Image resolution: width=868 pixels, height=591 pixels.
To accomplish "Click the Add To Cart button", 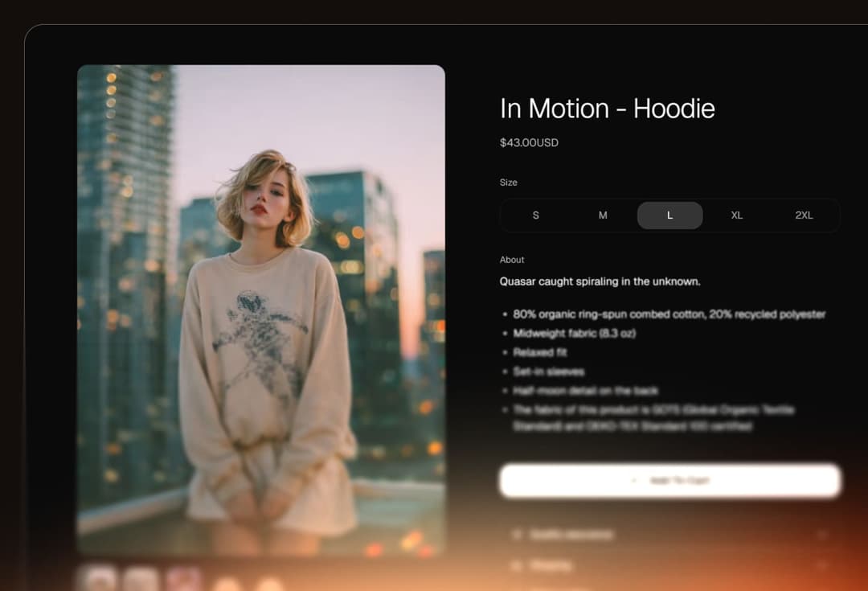I will click(x=669, y=480).
